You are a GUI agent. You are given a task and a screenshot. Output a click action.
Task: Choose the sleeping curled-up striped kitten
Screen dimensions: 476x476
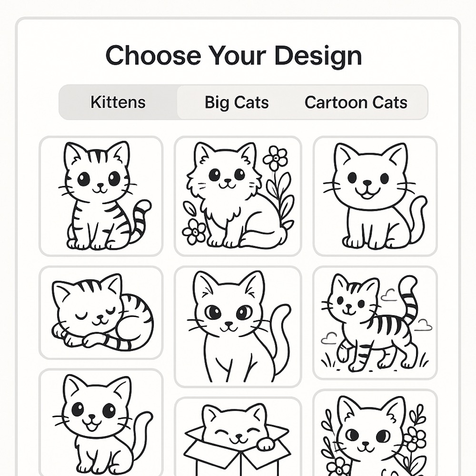point(101,312)
